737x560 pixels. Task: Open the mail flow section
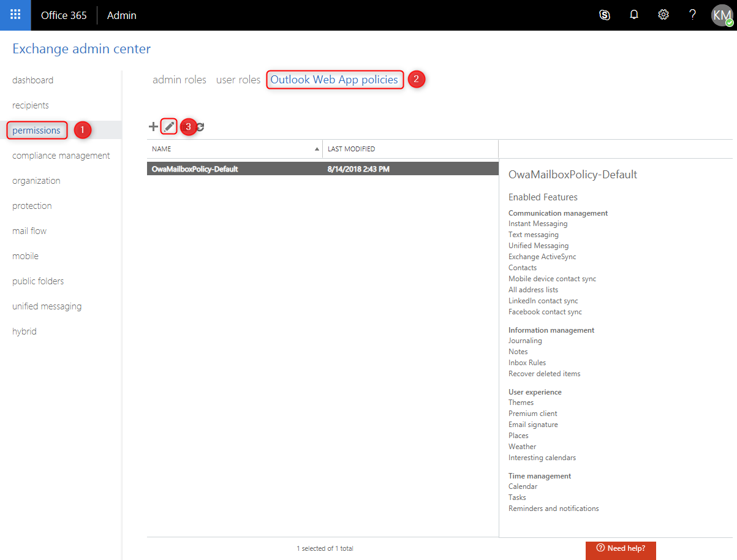[29, 231]
